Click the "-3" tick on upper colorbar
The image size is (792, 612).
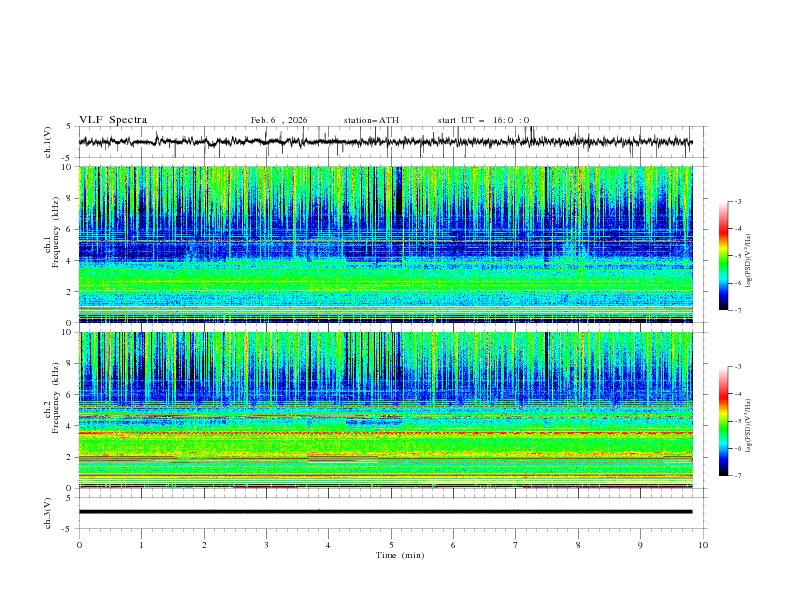tap(738, 201)
